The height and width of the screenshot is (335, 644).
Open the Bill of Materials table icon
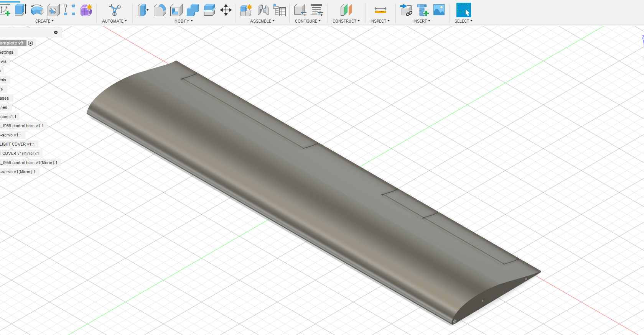pyautogui.click(x=280, y=10)
